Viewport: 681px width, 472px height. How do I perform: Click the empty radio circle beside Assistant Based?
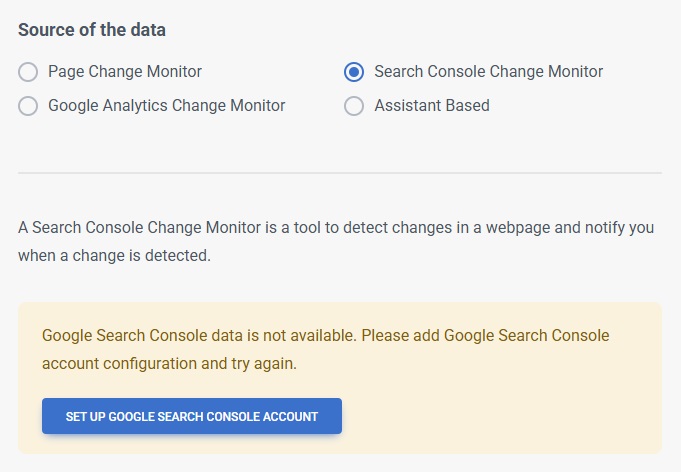pos(353,106)
